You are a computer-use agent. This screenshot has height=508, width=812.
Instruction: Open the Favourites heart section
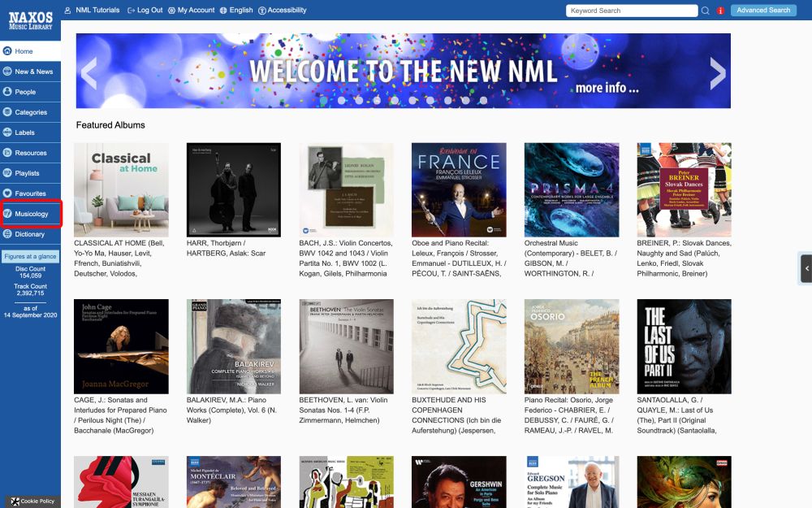[x=30, y=193]
